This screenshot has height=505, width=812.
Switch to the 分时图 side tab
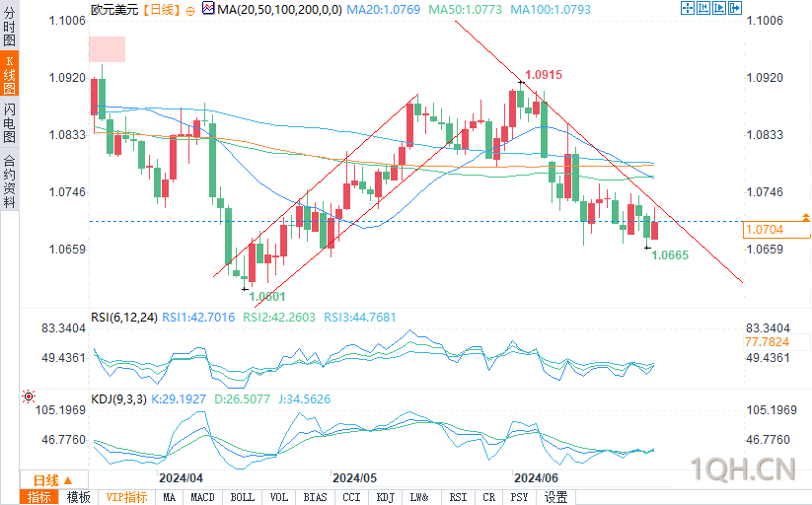pyautogui.click(x=9, y=26)
